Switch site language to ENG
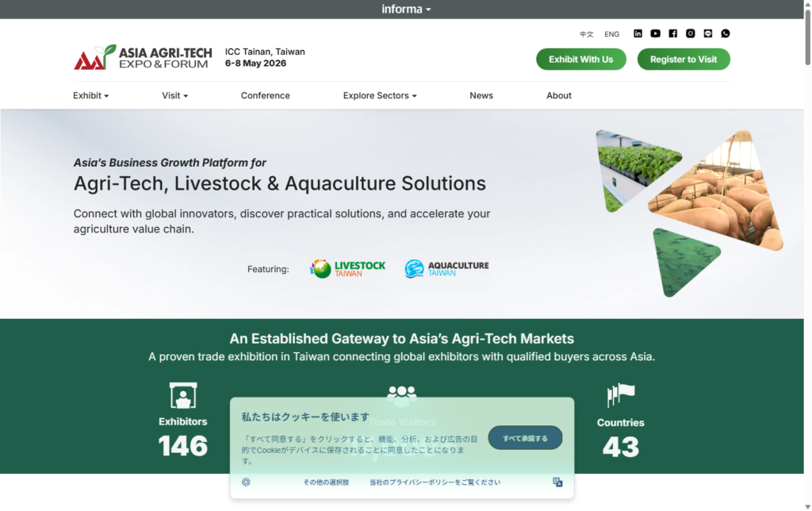This screenshot has height=511, width=812. (611, 34)
